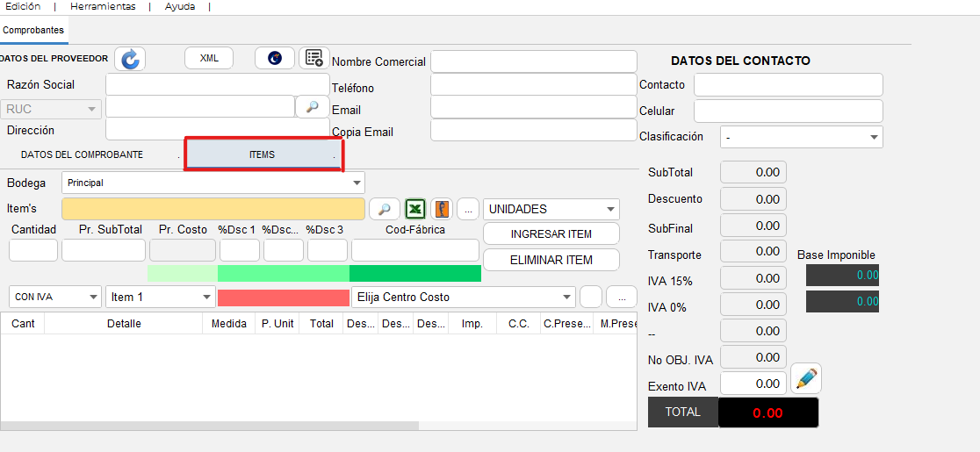Expand the CON IVA dropdown
980x452 pixels.
click(x=54, y=298)
